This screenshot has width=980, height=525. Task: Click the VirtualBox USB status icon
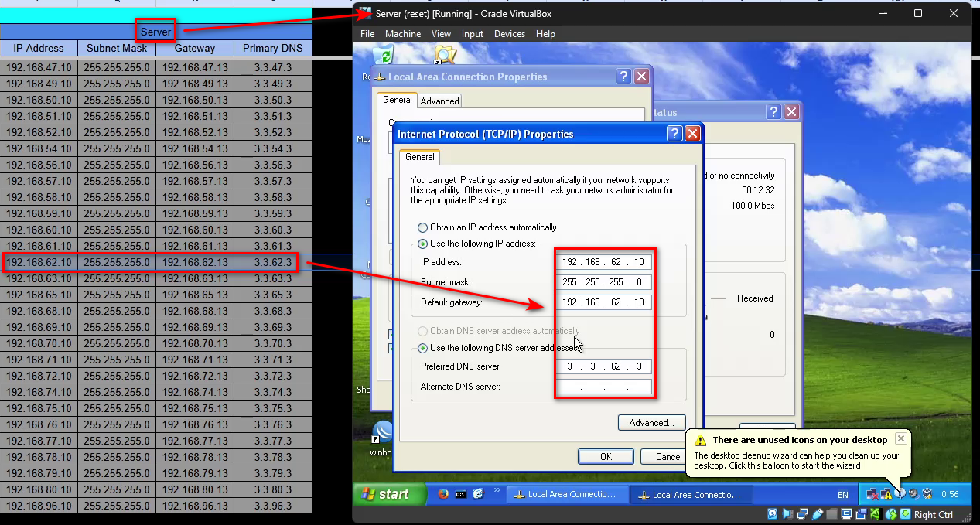(818, 514)
